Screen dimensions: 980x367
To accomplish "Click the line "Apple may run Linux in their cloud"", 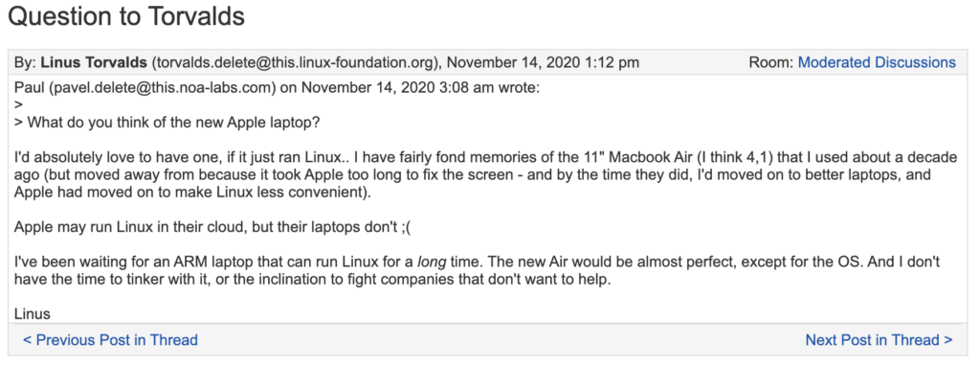I will 213,227.
